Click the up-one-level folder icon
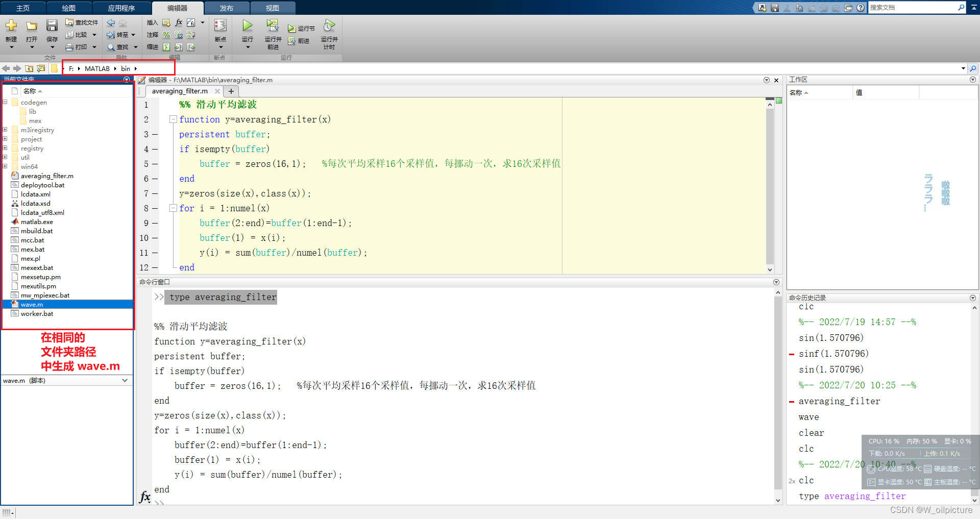 coord(29,68)
